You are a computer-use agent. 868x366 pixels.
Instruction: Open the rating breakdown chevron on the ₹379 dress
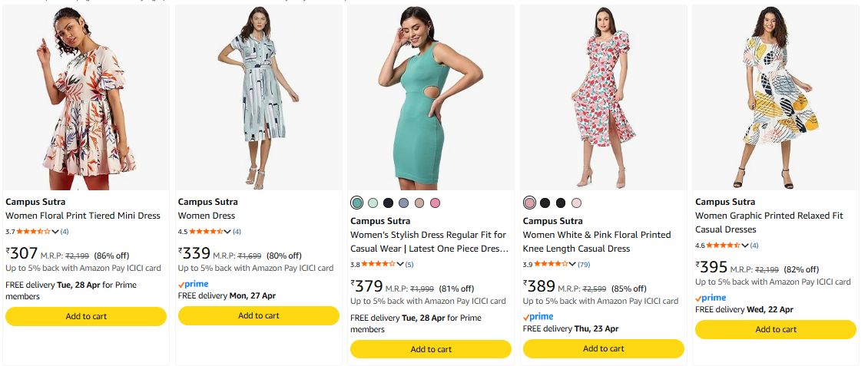pyautogui.click(x=400, y=264)
